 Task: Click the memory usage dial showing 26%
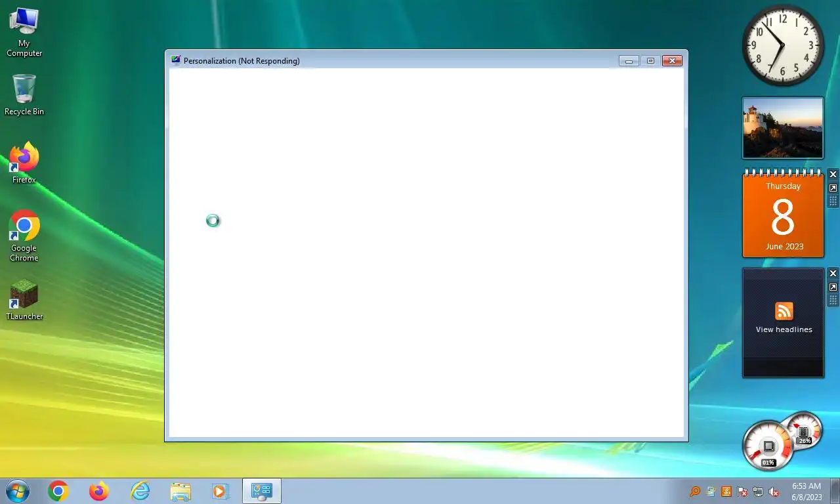point(803,430)
